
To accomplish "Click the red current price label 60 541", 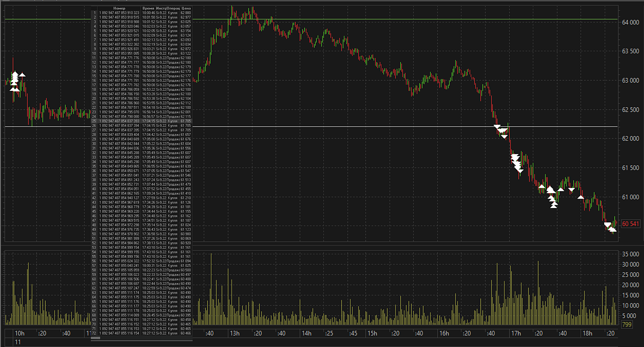I will click(x=630, y=224).
